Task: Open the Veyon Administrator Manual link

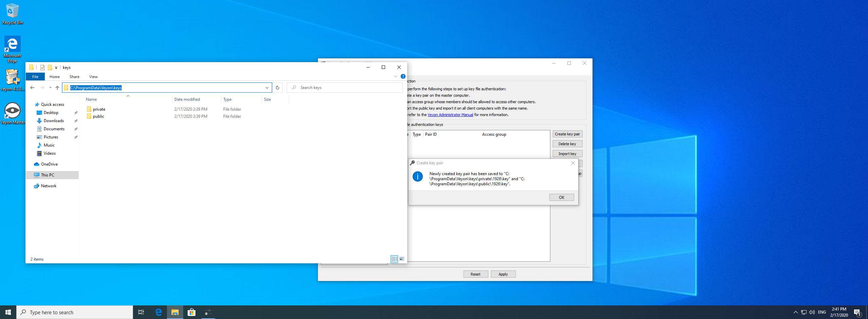Action: click(x=450, y=115)
